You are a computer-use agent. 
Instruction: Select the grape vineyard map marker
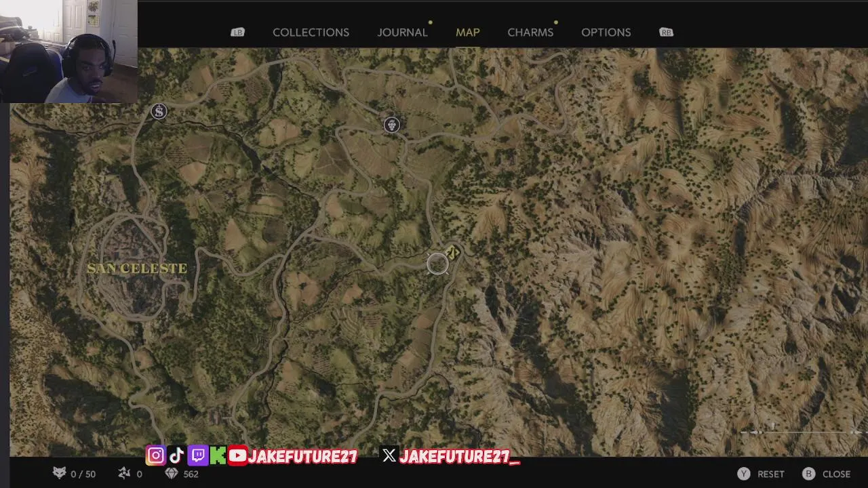point(392,125)
